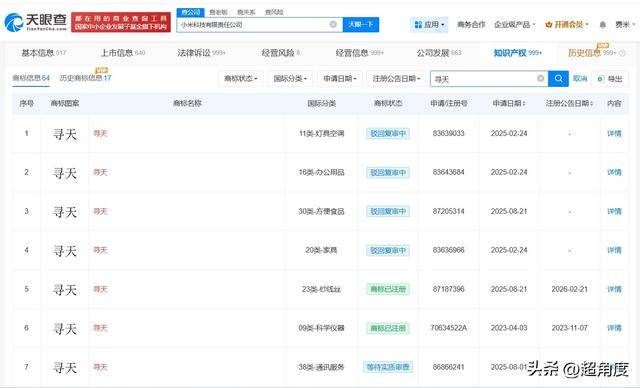Click the Tianyancha logo
640x388 pixels.
point(36,22)
